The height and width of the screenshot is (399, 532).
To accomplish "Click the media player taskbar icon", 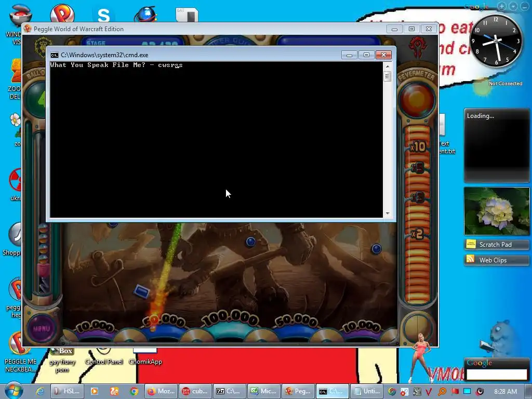I will click(95, 391).
